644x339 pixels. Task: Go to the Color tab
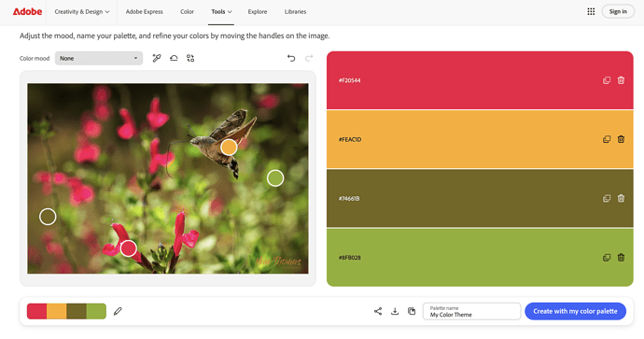pos(187,11)
